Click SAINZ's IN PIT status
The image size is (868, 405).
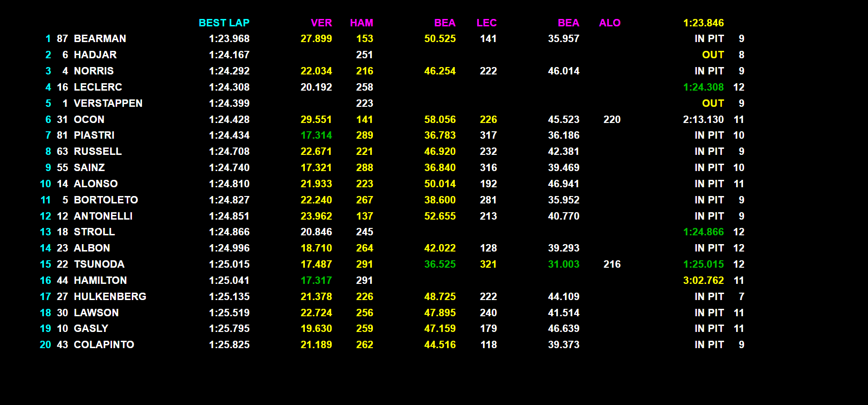pyautogui.click(x=709, y=168)
